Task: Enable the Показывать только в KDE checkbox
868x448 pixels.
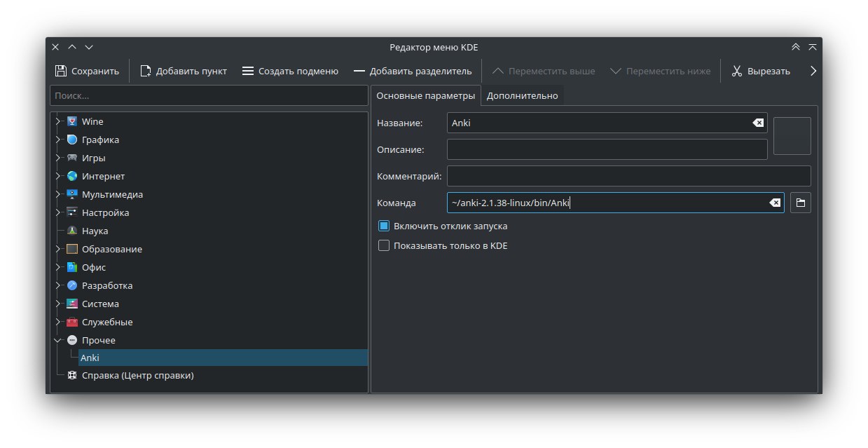Action: (384, 245)
